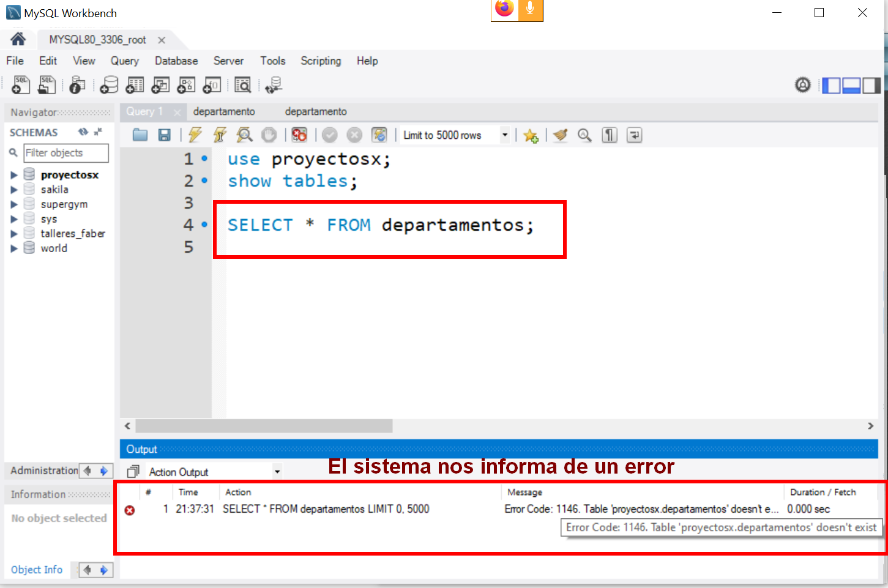Create a new schema icon

pos(109,85)
